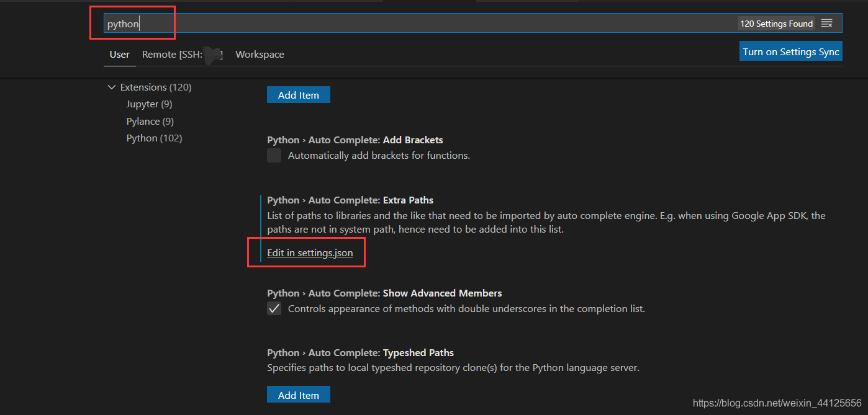The height and width of the screenshot is (415, 868).
Task: Uncheck the Show Advanced Members checkbox
Action: (274, 308)
